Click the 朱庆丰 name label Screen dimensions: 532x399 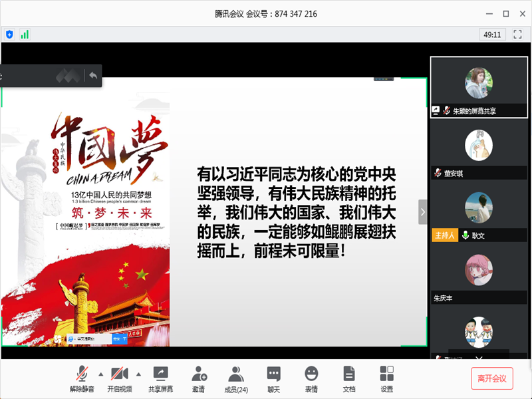click(x=443, y=298)
